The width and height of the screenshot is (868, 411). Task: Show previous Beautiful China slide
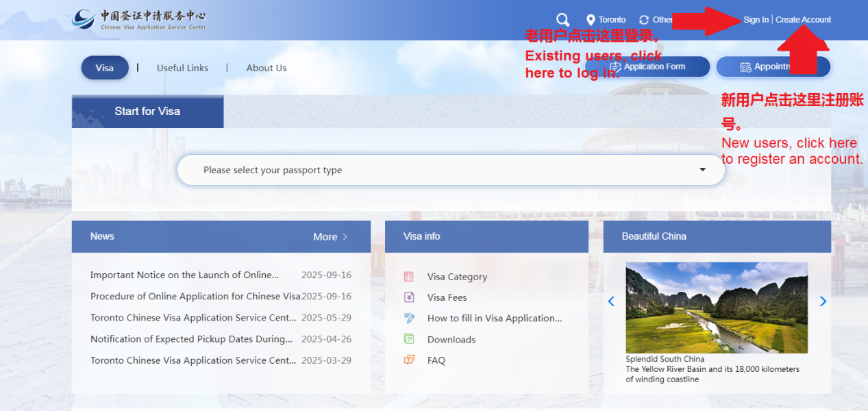coord(611,301)
